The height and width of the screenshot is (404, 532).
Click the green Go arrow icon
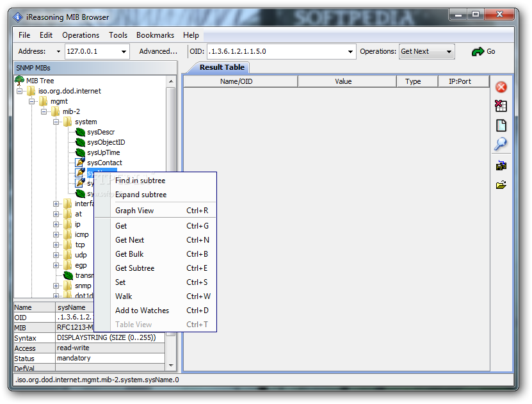(x=478, y=52)
